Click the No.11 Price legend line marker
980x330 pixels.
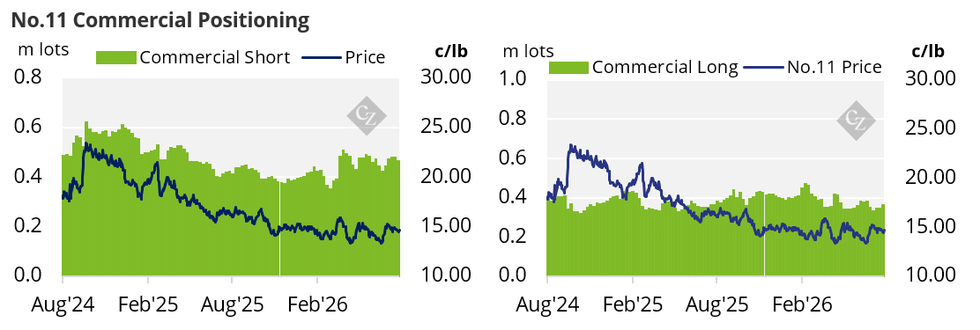coord(762,68)
